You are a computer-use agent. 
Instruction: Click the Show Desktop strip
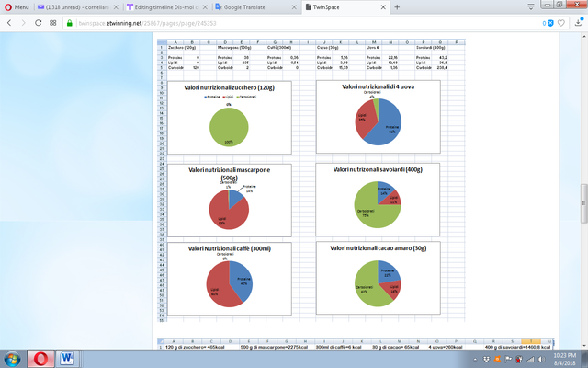(x=585, y=359)
